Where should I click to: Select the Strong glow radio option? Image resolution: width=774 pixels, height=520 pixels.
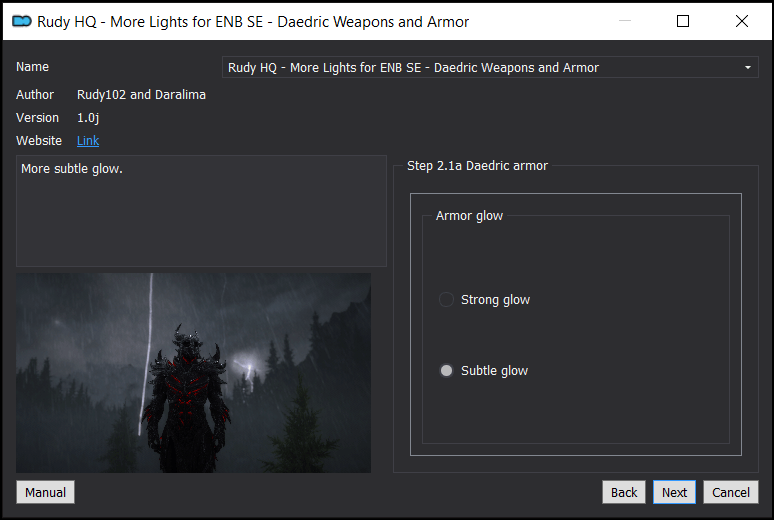pyautogui.click(x=484, y=300)
